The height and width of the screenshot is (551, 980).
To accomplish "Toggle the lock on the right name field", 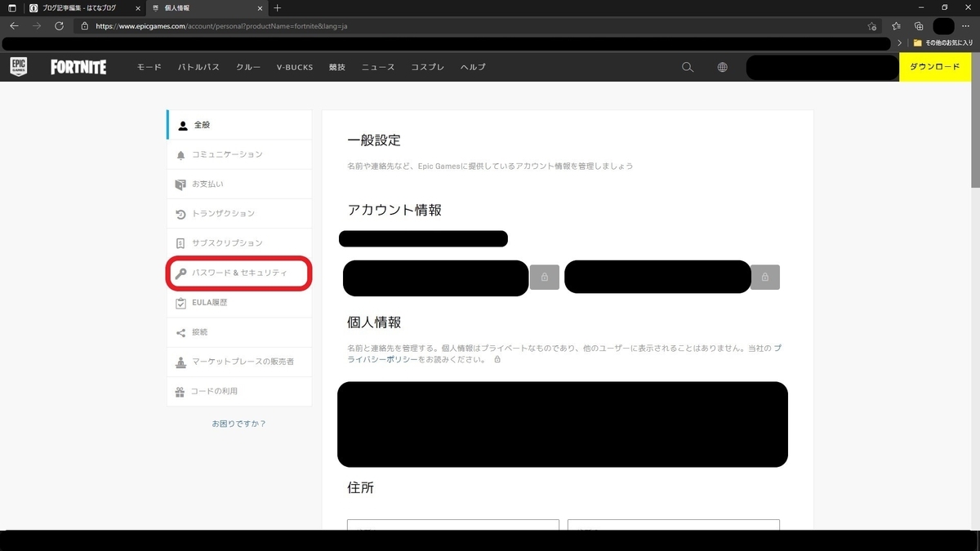I will pos(764,278).
